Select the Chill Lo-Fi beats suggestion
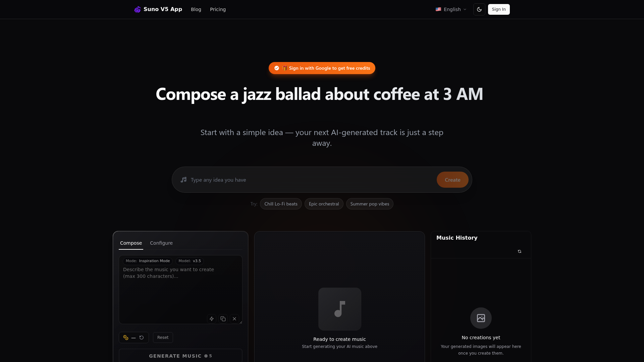 pyautogui.click(x=281, y=204)
